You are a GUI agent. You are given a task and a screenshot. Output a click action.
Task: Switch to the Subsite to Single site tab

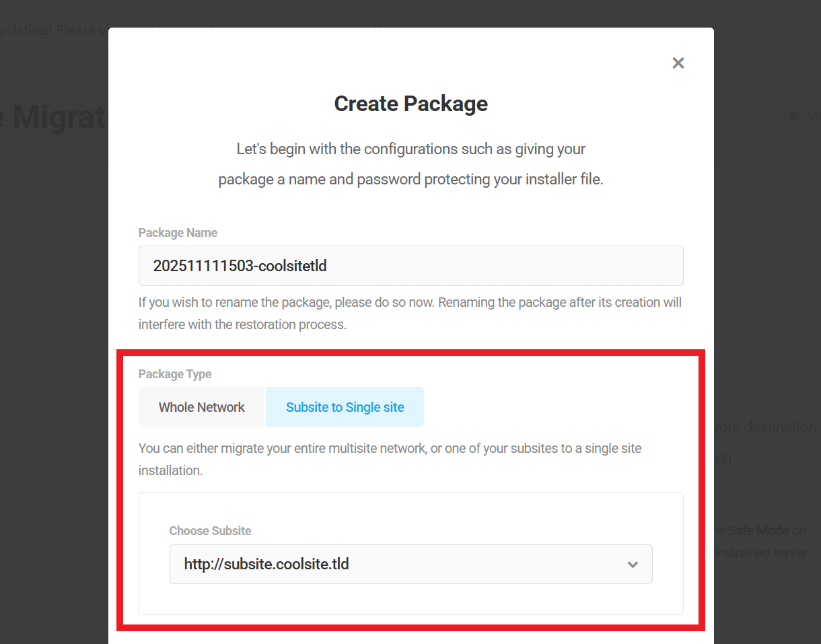pos(345,406)
